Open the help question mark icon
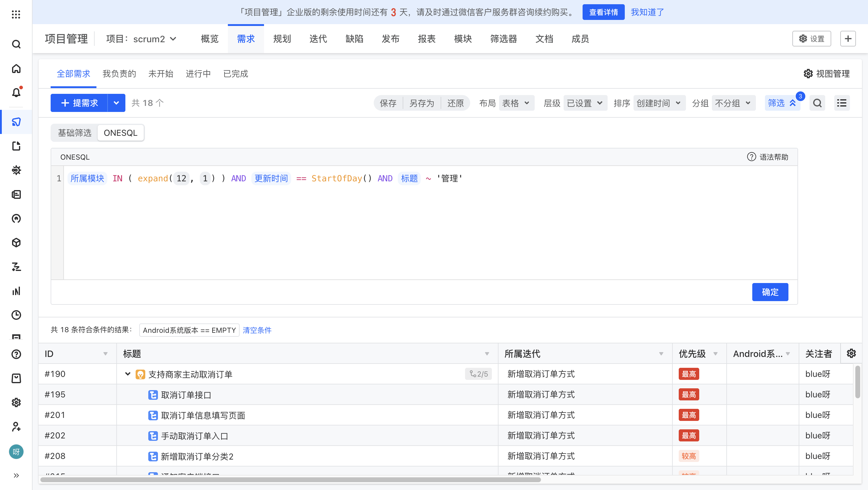Image resolution: width=868 pixels, height=490 pixels. (16, 354)
